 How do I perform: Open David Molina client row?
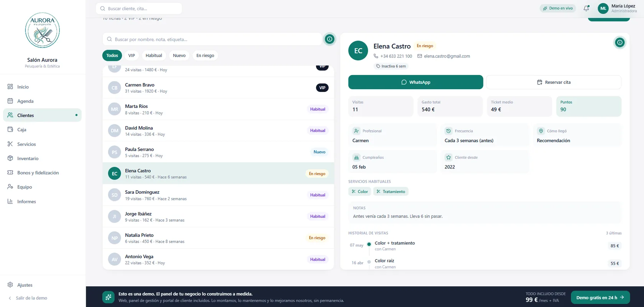click(218, 131)
